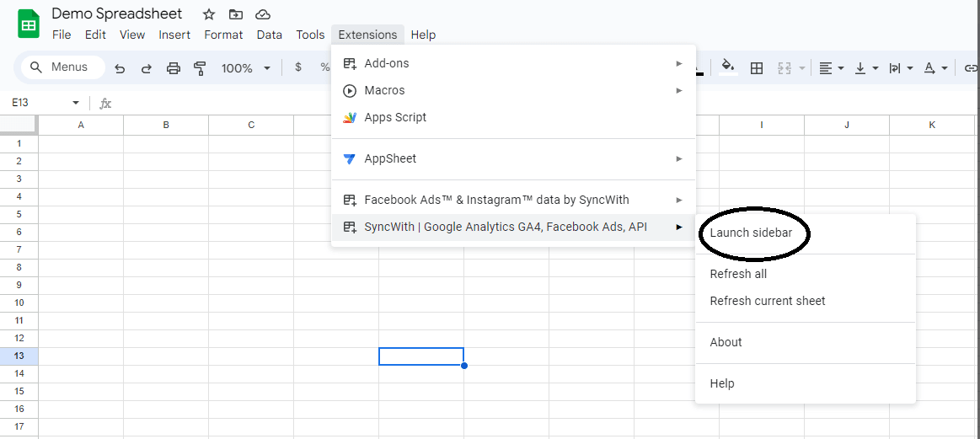
Task: Click the Undo arrow in toolbar
Action: [x=120, y=68]
